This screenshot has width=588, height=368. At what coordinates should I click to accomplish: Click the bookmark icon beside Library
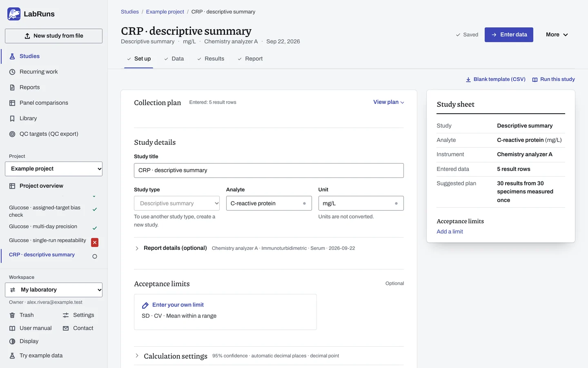pyautogui.click(x=12, y=119)
